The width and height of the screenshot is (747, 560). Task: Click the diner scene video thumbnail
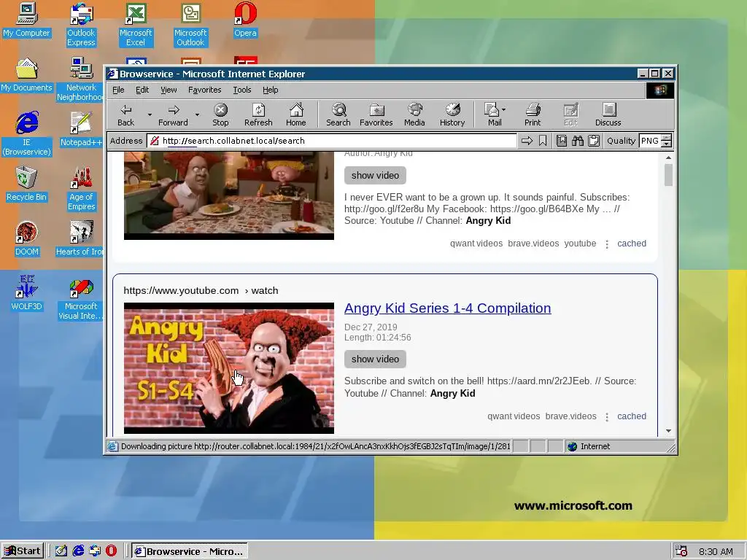[228, 195]
